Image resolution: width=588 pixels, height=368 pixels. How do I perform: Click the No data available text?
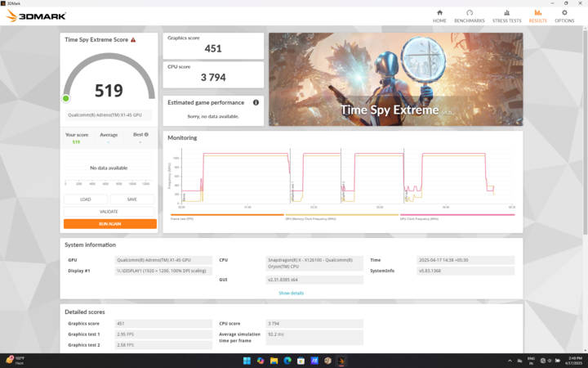[x=109, y=168]
